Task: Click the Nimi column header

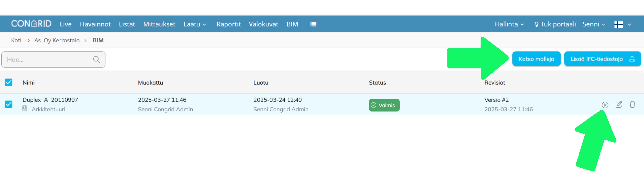Action: [x=28, y=83]
